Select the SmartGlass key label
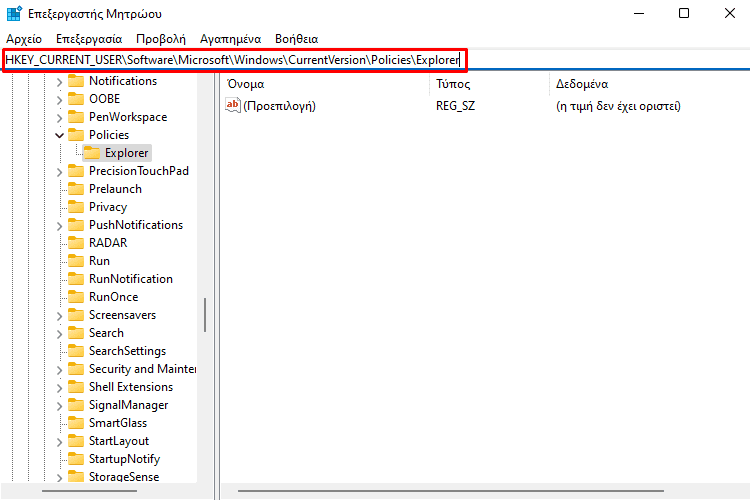The height and width of the screenshot is (500, 750). pyautogui.click(x=118, y=423)
